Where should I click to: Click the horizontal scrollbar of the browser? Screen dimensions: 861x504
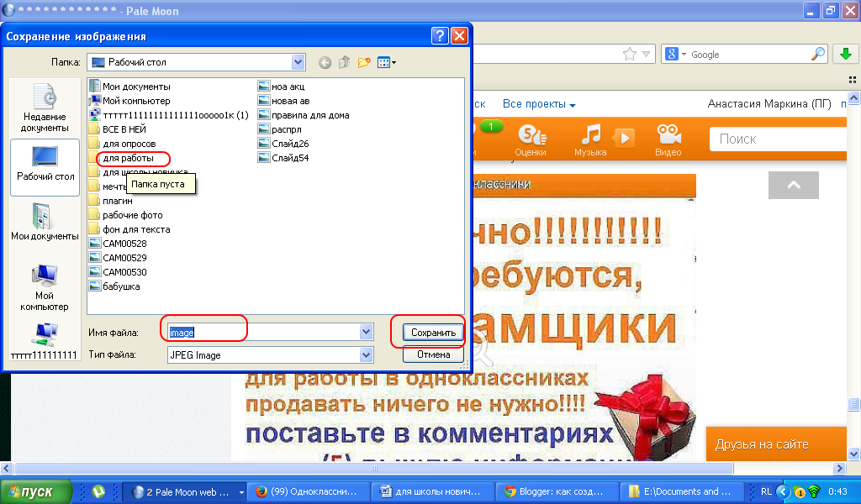pos(373,469)
